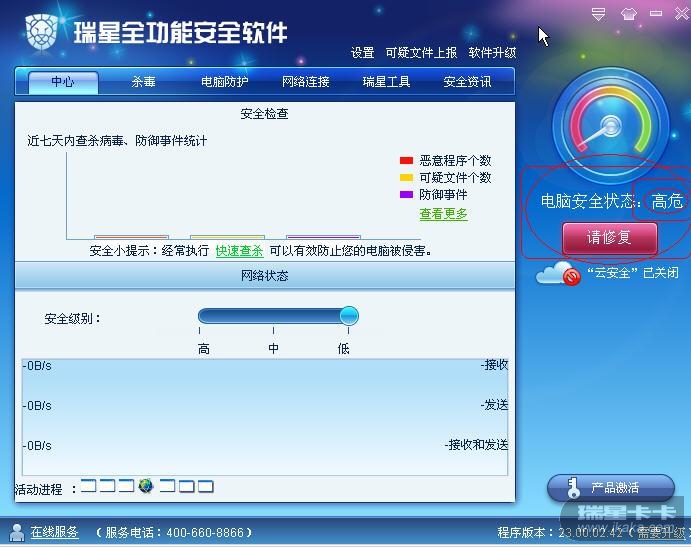691x547 pixels.
Task: Click the purple bar in the chart
Action: [323, 237]
